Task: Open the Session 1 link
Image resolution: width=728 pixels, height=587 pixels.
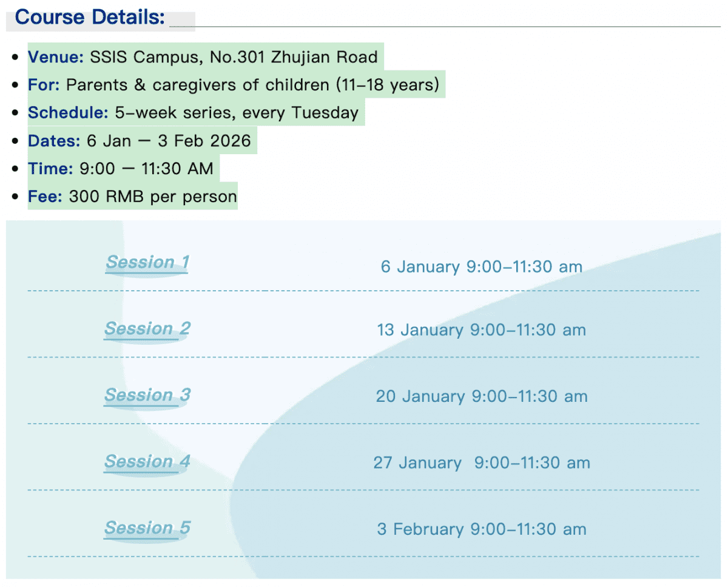Action: 147,263
